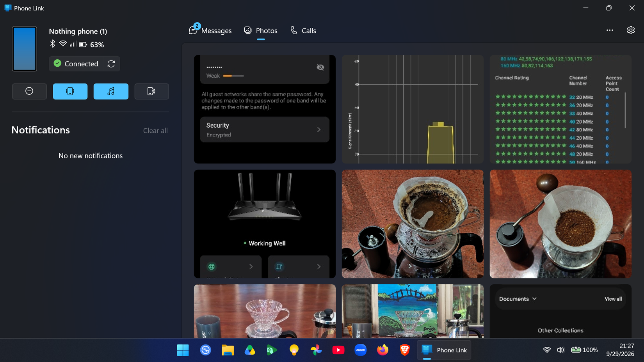
Task: Click the Connected status button
Action: 76,64
